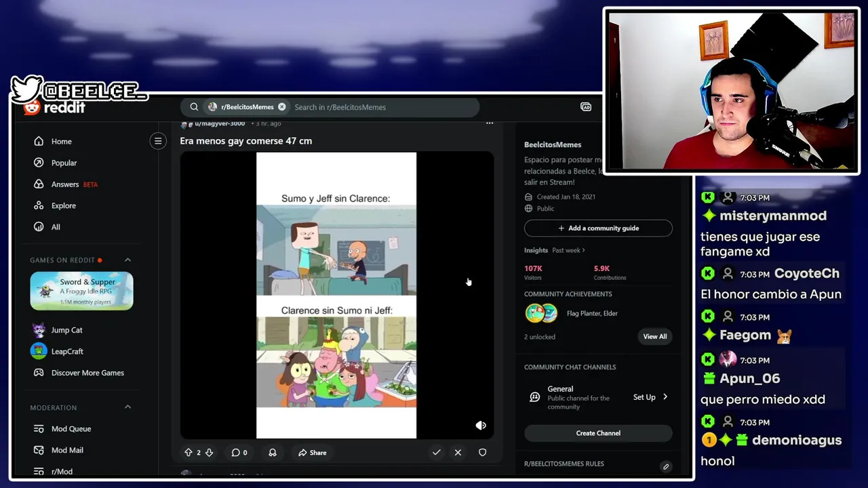Image resolution: width=868 pixels, height=488 pixels.
Task: Open the Sword & Supper game card
Action: (81, 291)
